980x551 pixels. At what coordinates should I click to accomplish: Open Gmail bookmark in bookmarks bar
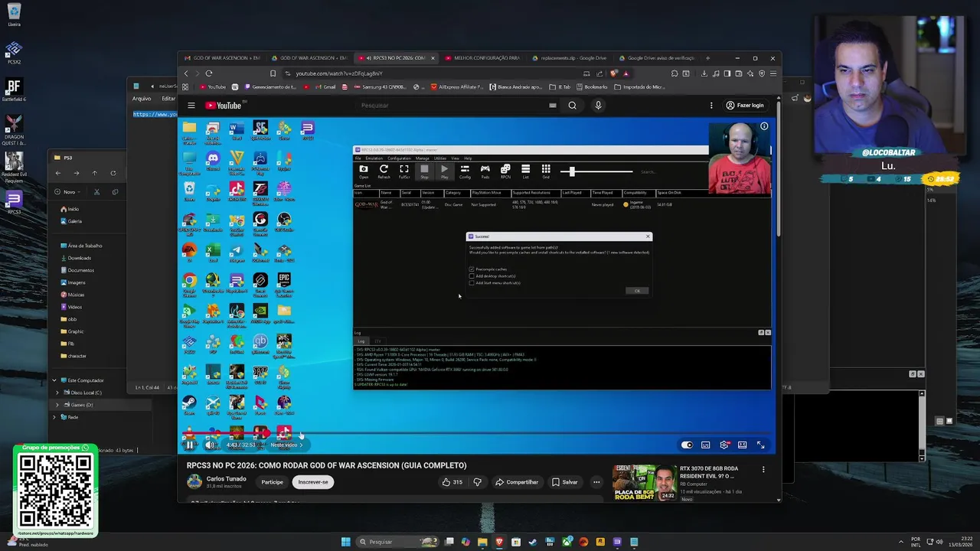[x=325, y=87]
